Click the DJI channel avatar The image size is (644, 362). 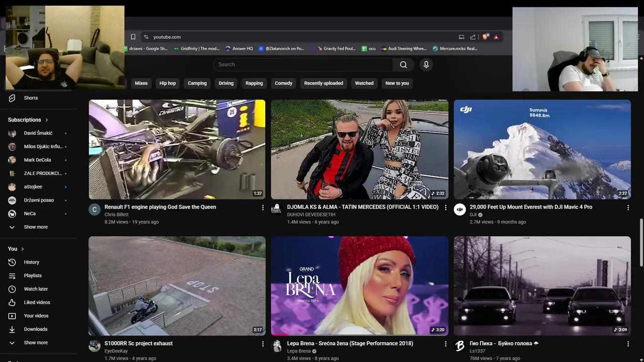[460, 210]
